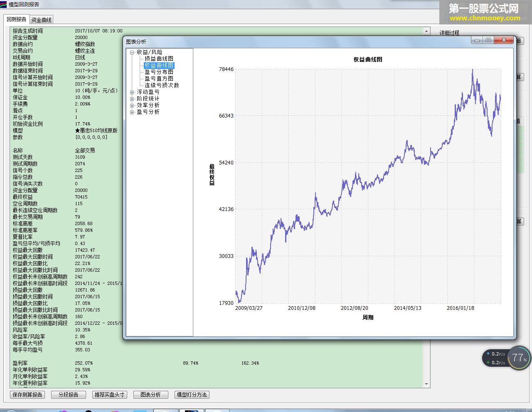Click the x-axis date 2012/08/20

click(355, 308)
